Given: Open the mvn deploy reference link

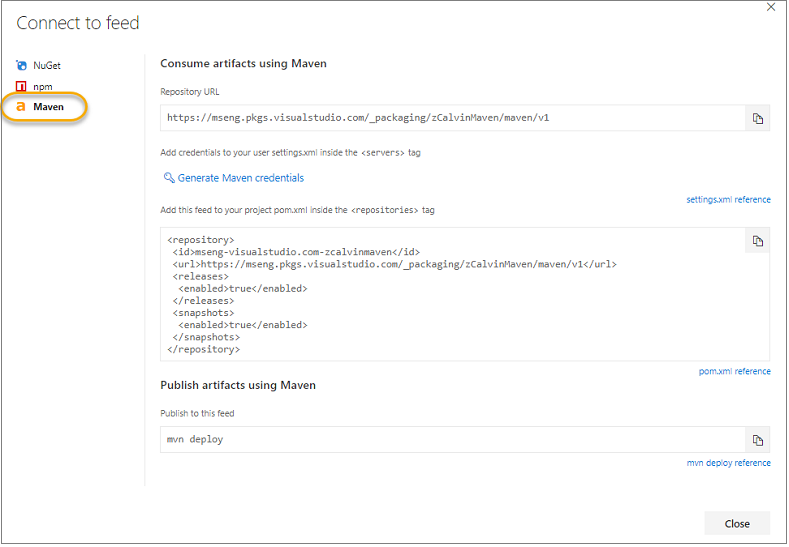Looking at the screenshot, I should 728,463.
